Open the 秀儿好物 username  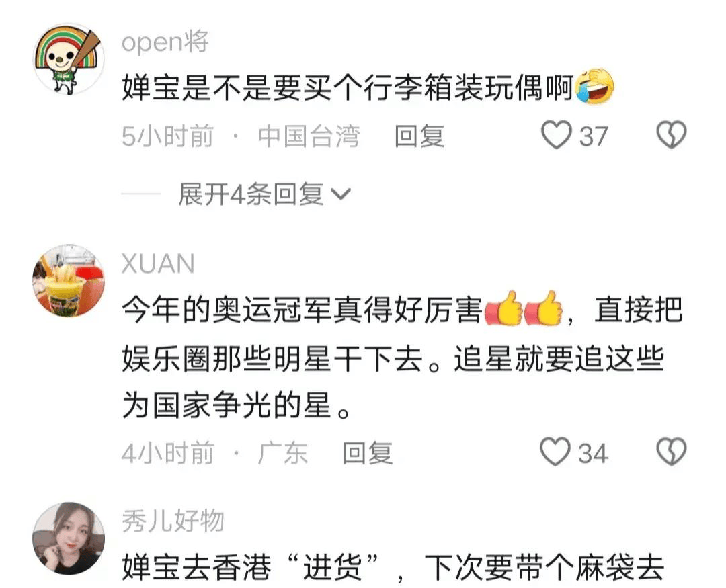click(x=173, y=521)
